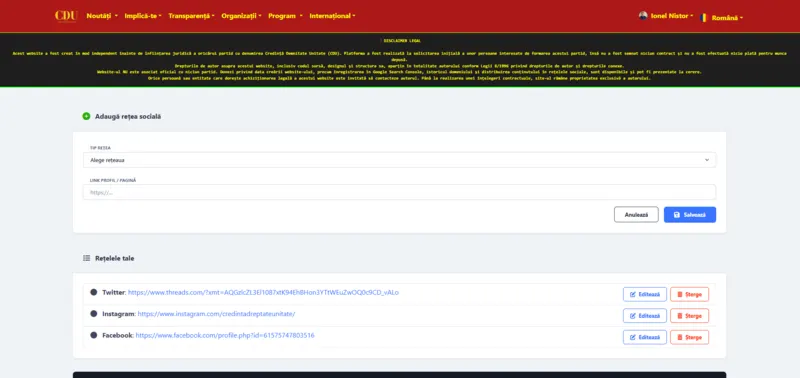Click the bullet dot of the Twitter row
Image resolution: width=800 pixels, height=378 pixels.
tap(93, 292)
